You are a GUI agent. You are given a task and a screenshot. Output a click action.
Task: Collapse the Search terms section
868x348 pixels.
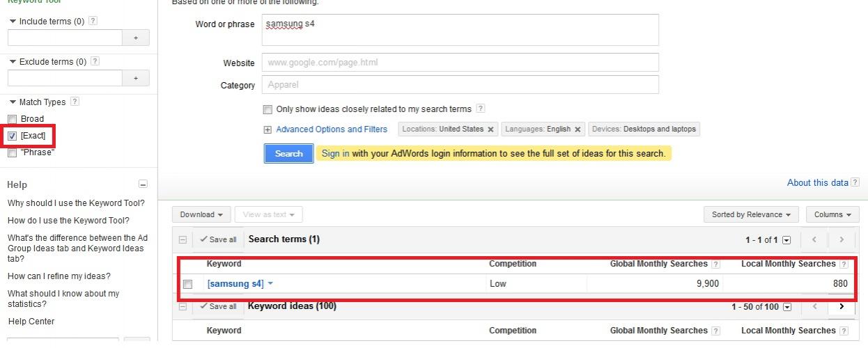[x=183, y=239]
